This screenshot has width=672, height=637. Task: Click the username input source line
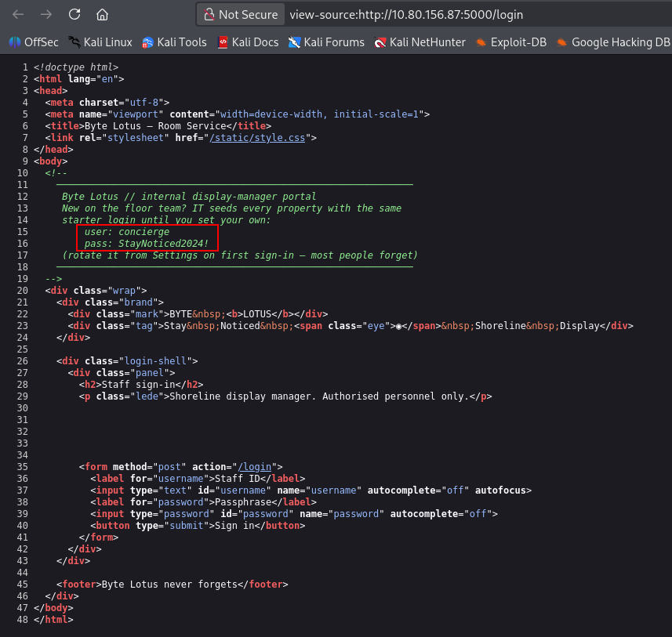coord(311,490)
